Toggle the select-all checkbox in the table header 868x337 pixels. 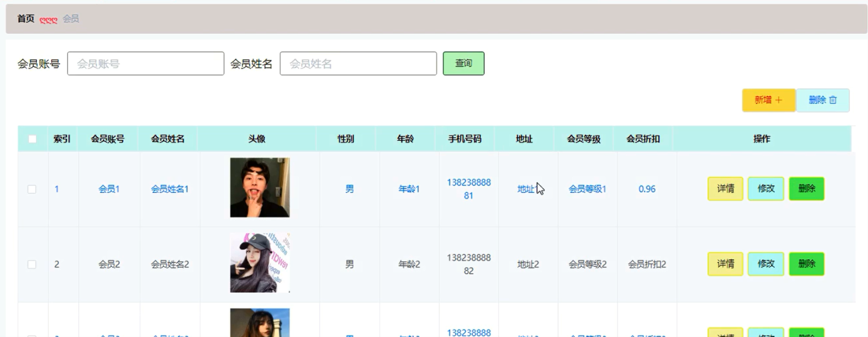point(33,139)
